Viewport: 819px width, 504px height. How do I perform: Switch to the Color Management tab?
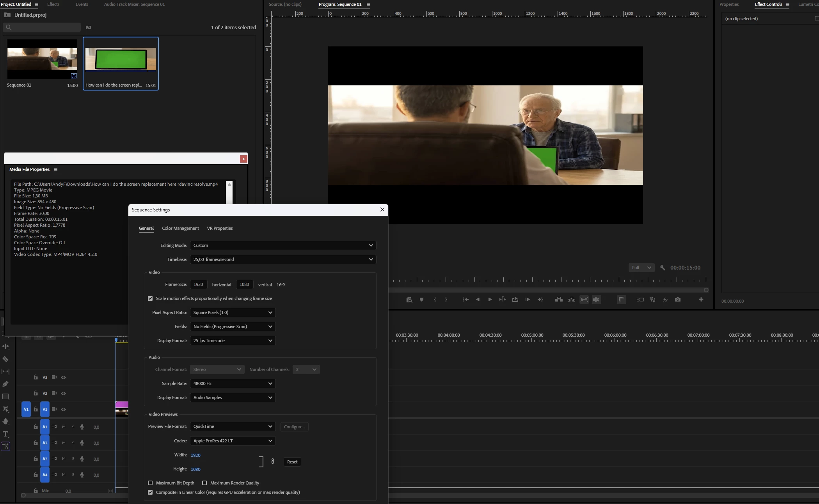pos(180,228)
